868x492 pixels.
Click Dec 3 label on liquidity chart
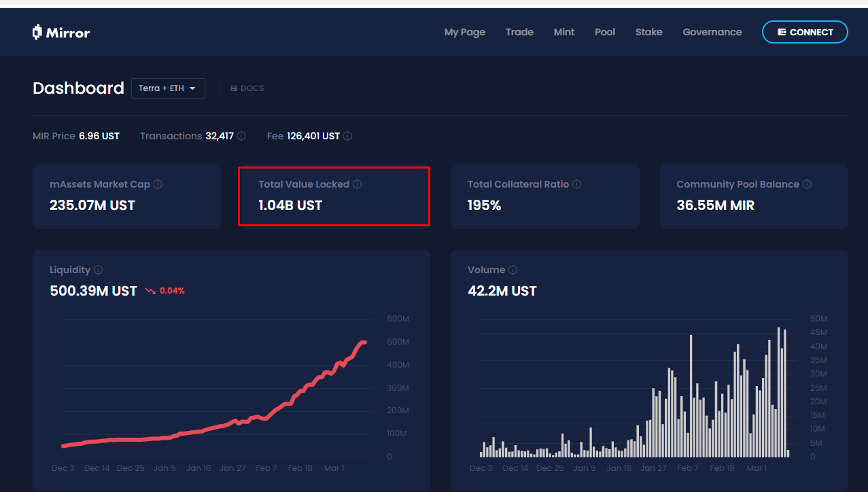(x=63, y=468)
